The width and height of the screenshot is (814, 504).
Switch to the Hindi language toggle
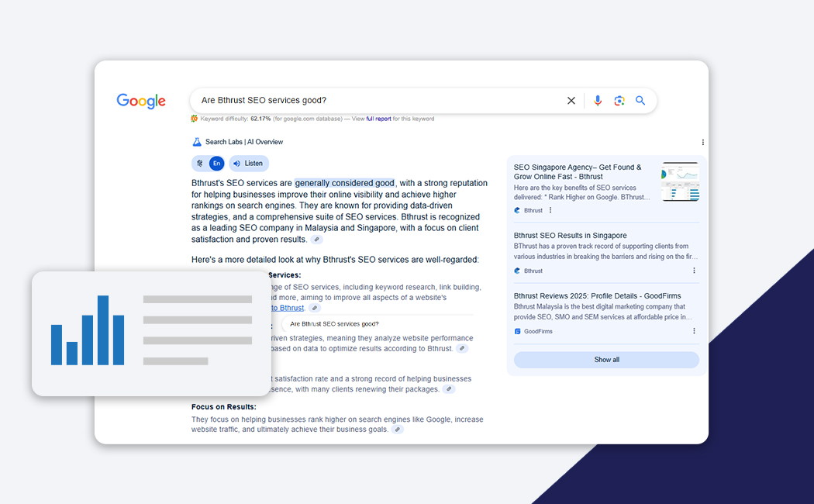[x=200, y=164]
